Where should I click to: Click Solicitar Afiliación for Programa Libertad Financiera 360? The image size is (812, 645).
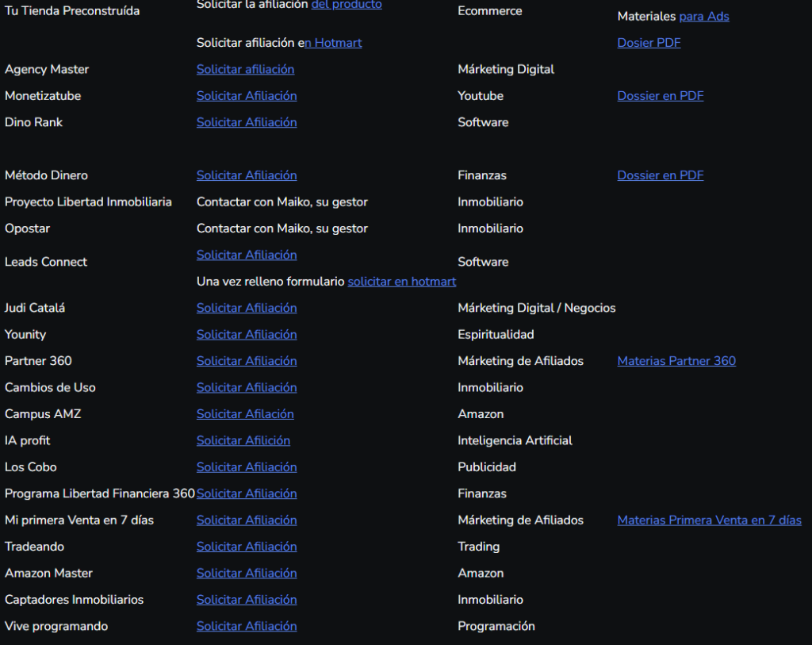coord(247,493)
